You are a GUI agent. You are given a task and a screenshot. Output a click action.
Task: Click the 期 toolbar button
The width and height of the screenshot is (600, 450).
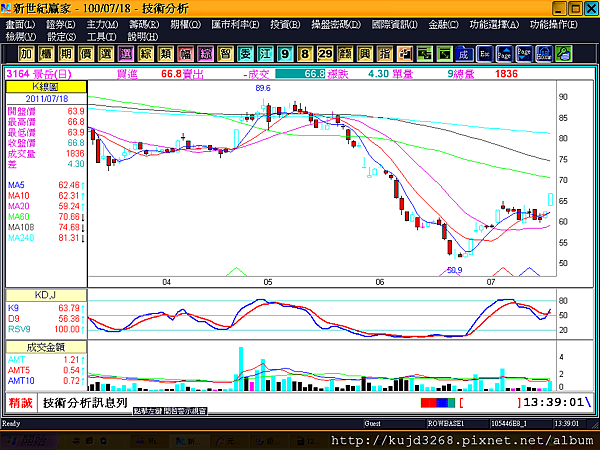66,54
